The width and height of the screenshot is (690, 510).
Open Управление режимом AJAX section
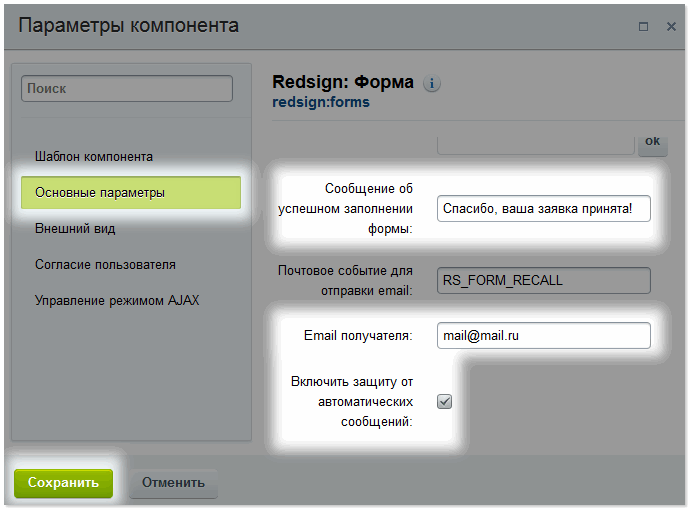click(117, 300)
